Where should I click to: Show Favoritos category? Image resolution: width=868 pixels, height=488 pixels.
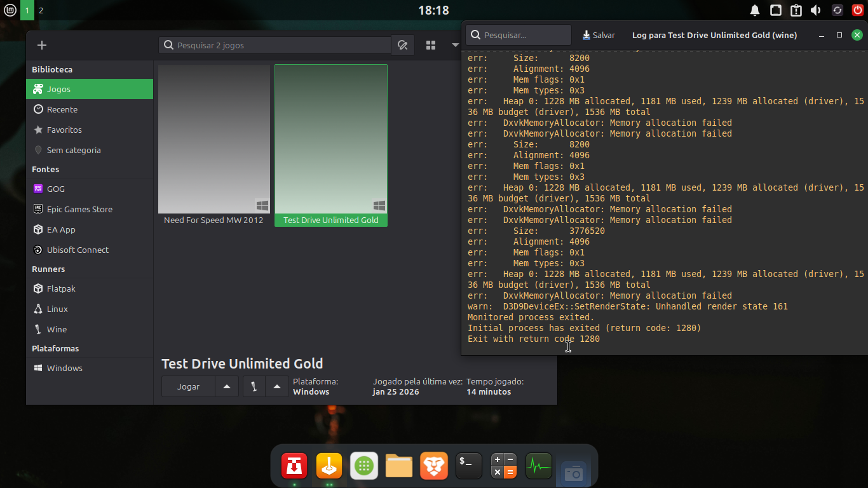pos(64,130)
